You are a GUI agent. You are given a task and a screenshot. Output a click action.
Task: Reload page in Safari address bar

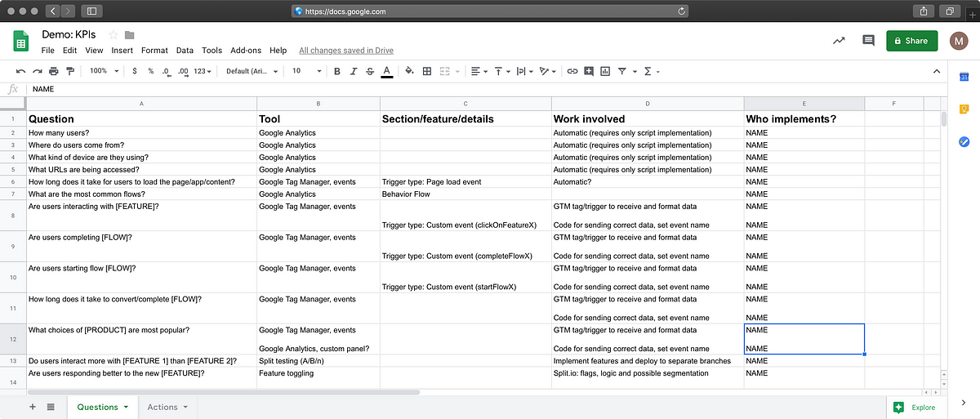pyautogui.click(x=681, y=11)
